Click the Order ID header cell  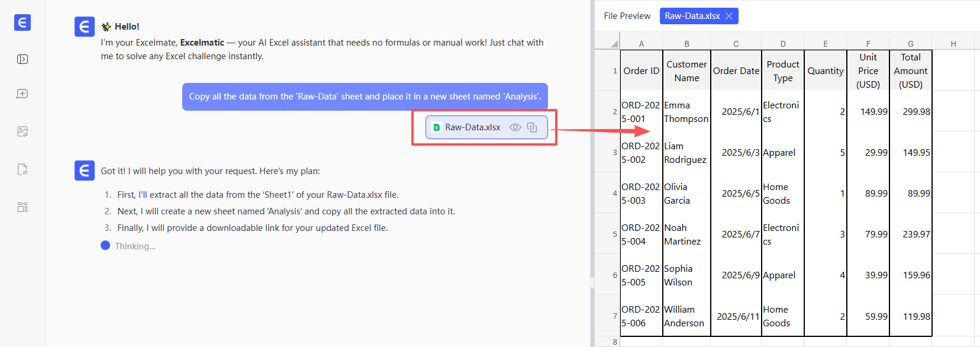(x=641, y=71)
